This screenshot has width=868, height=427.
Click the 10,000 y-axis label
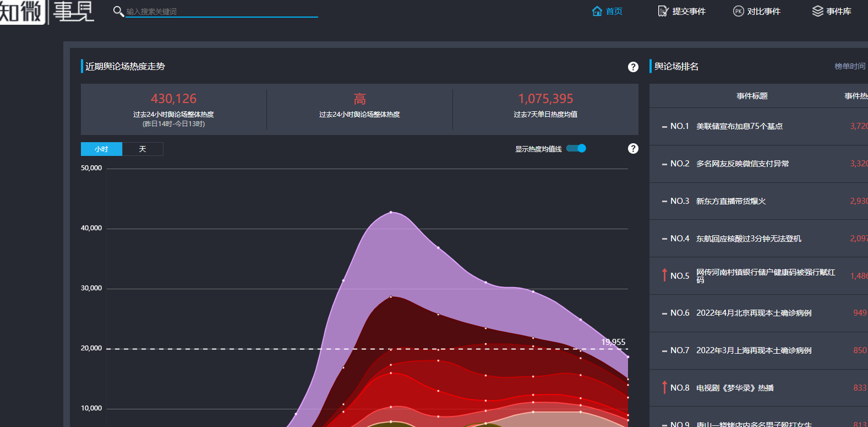point(91,408)
